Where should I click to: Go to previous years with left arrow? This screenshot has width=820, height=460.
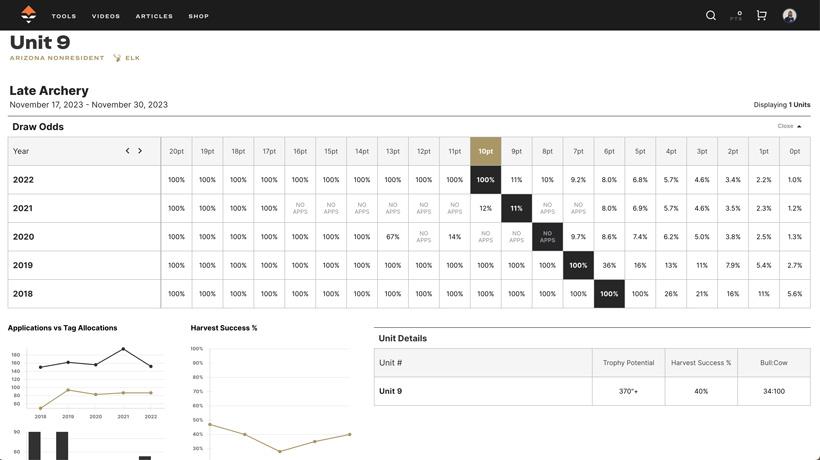127,151
